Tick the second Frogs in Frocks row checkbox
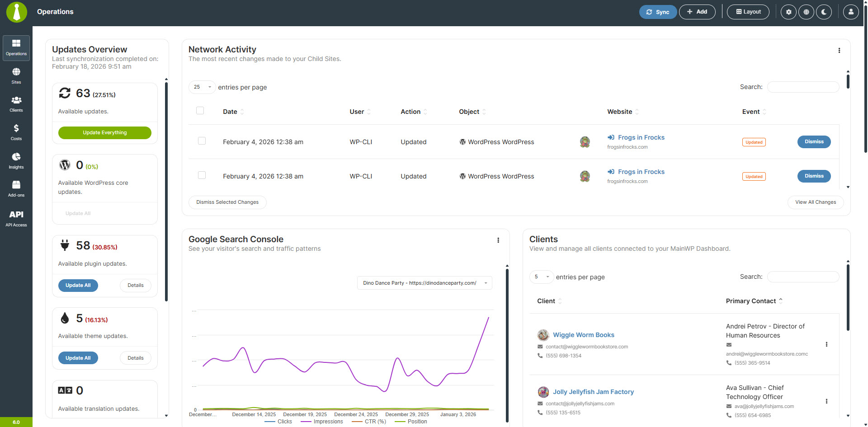This screenshot has height=427, width=868. [x=202, y=175]
